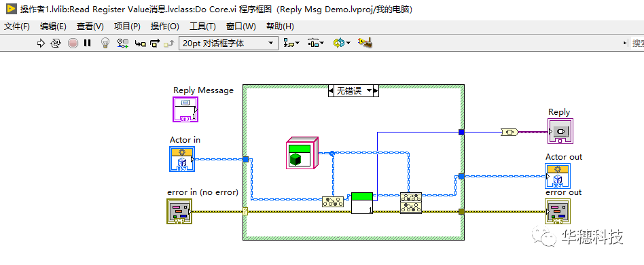The image size is (644, 265).
Task: Open the Distribute Objects dropdown
Action: point(316,43)
